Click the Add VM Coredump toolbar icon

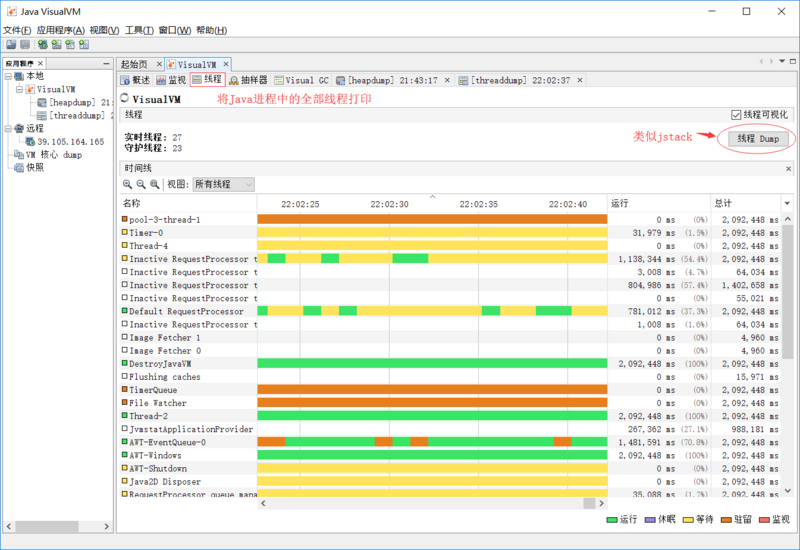point(70,44)
